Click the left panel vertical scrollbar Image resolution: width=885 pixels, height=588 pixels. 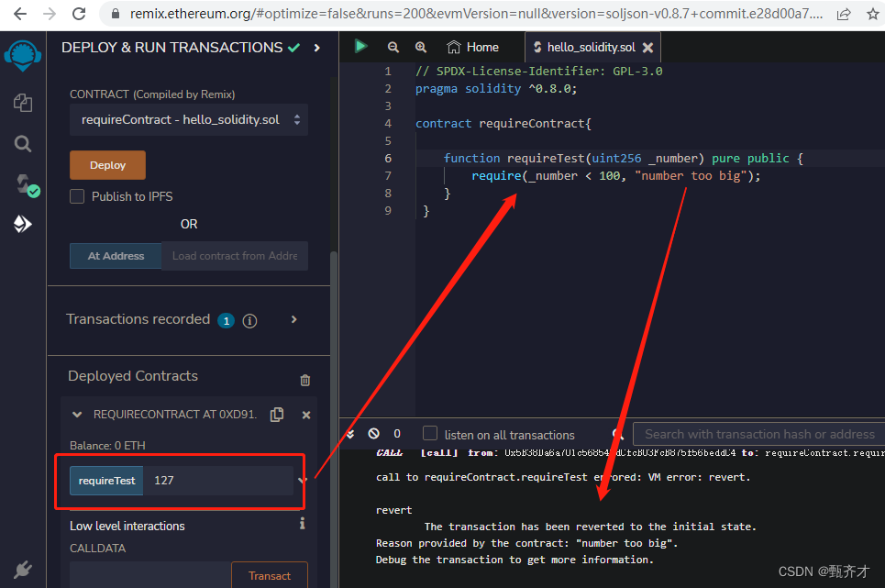click(x=334, y=417)
